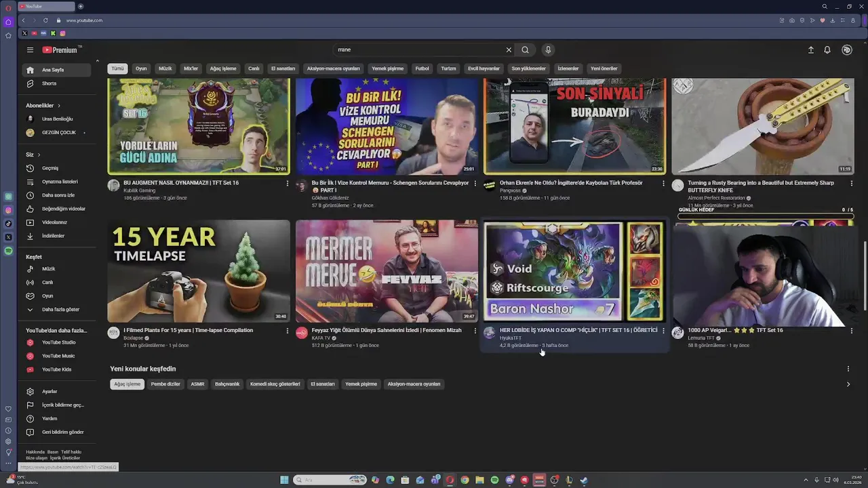This screenshot has width=868, height=488.
Task: Click the magnifier search button
Action: coord(525,49)
